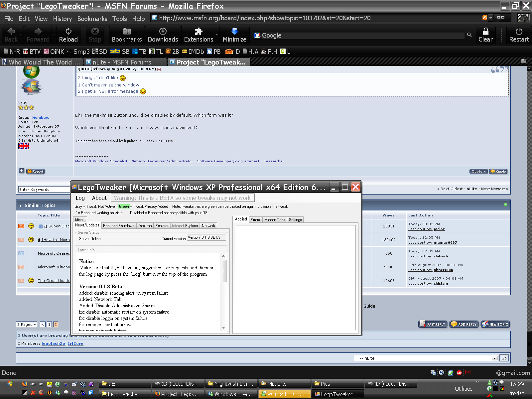
Task: Open the Settings tab in LegoTweaker
Action: [x=295, y=220]
